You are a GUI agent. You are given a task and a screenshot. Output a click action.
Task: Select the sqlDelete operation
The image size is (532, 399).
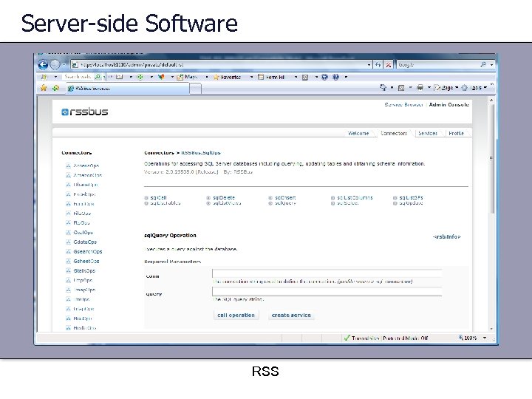click(224, 197)
